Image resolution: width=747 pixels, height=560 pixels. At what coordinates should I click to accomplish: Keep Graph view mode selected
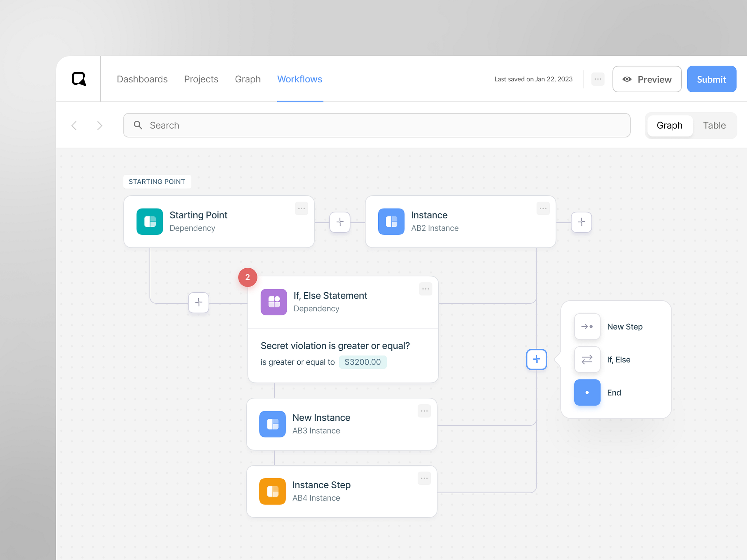coord(670,125)
